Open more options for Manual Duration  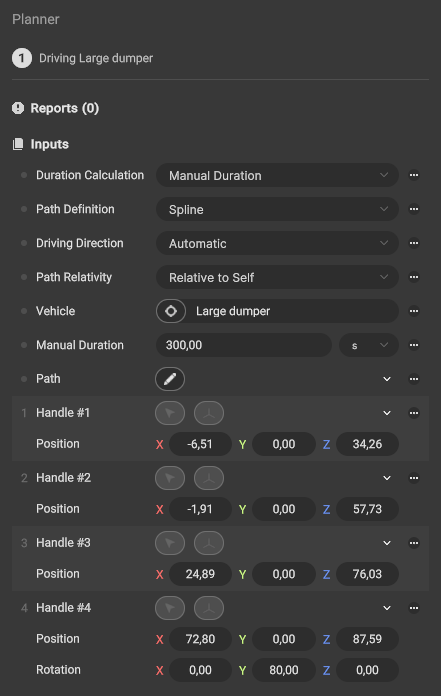(x=414, y=345)
